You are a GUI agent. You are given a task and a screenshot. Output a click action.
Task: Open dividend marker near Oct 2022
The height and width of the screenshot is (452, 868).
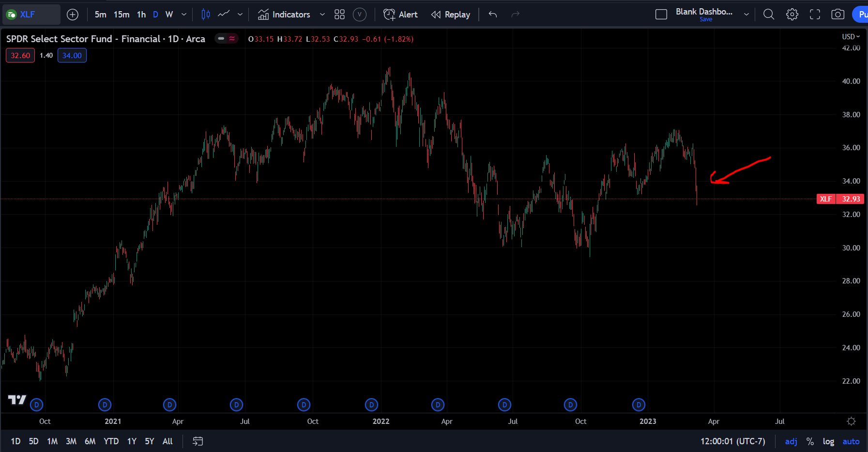[x=570, y=405]
